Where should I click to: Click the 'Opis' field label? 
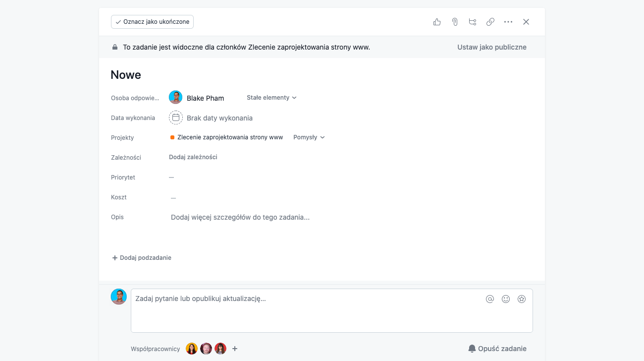click(117, 217)
